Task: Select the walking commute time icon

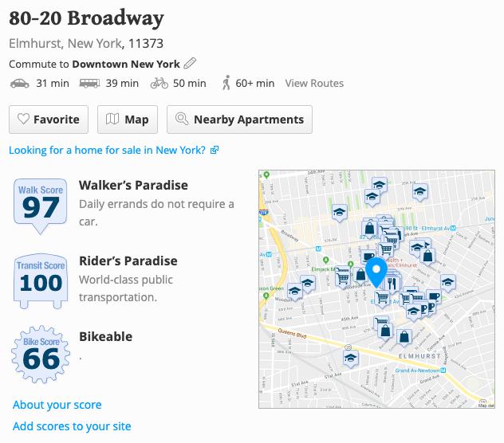Action: pyautogui.click(x=226, y=83)
